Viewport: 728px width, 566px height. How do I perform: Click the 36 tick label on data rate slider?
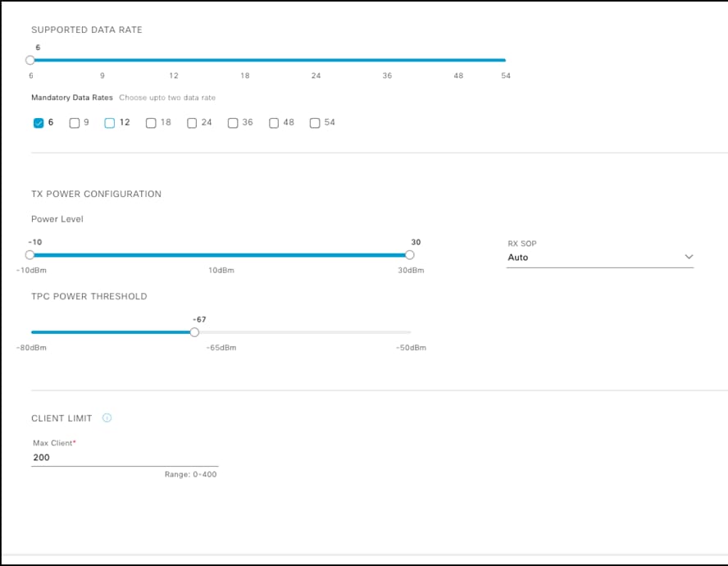[x=387, y=75]
